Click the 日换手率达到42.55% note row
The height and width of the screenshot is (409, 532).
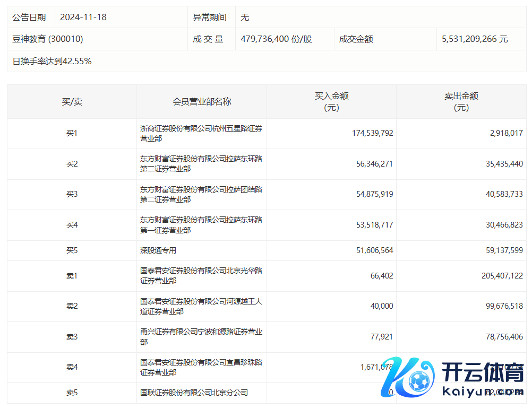pyautogui.click(x=52, y=62)
